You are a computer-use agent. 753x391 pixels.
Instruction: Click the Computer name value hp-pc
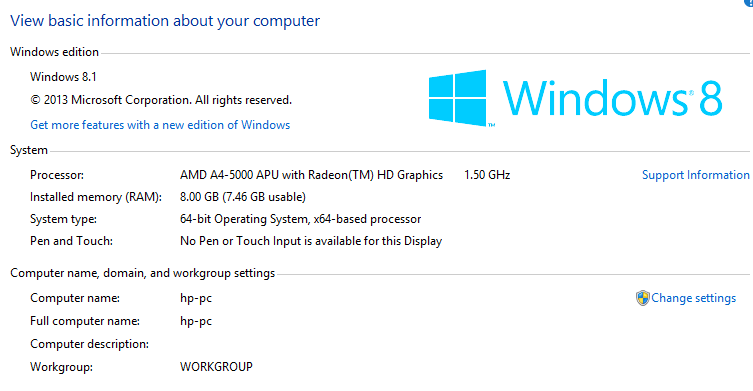click(x=196, y=298)
